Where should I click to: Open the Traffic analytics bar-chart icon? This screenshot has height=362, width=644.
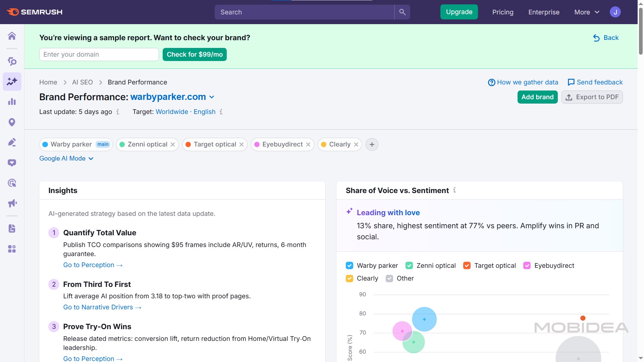pyautogui.click(x=12, y=102)
